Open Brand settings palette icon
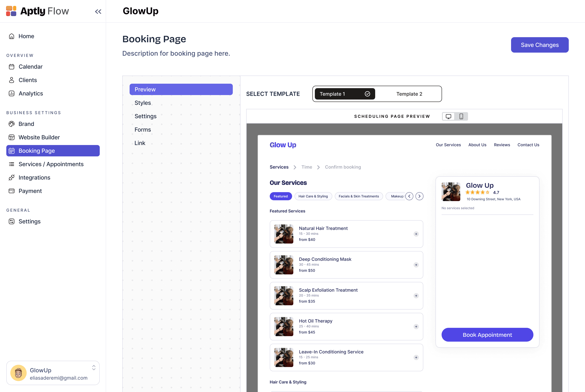Viewport: 585px width, 392px height. [12, 124]
